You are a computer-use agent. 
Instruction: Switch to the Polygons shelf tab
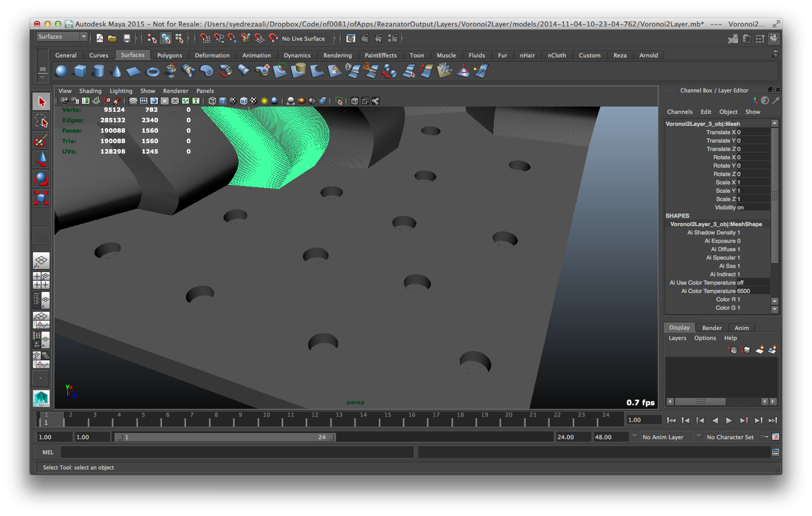169,55
